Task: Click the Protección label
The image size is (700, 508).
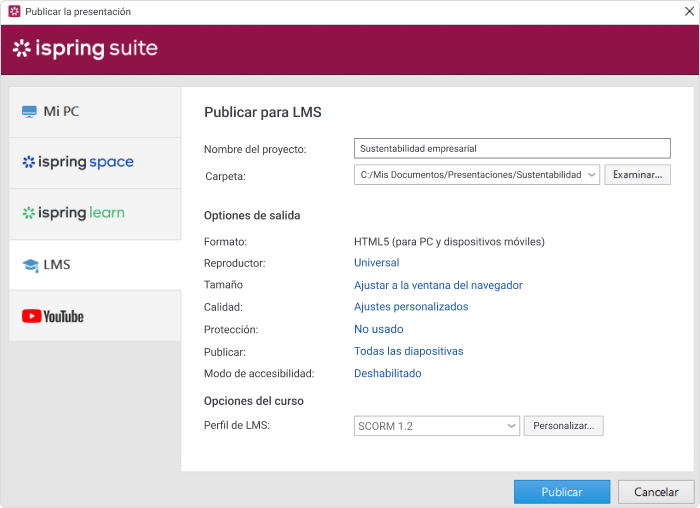Action: (231, 329)
